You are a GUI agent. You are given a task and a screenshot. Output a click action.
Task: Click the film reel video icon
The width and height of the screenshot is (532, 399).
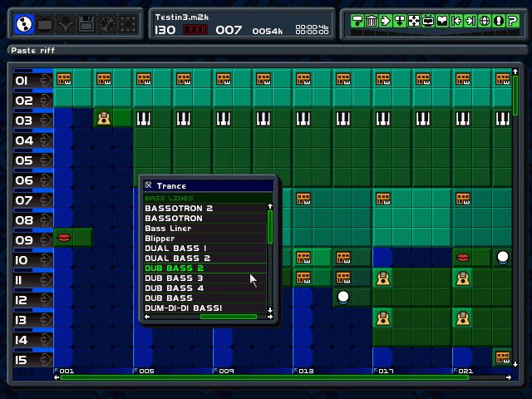click(x=106, y=24)
